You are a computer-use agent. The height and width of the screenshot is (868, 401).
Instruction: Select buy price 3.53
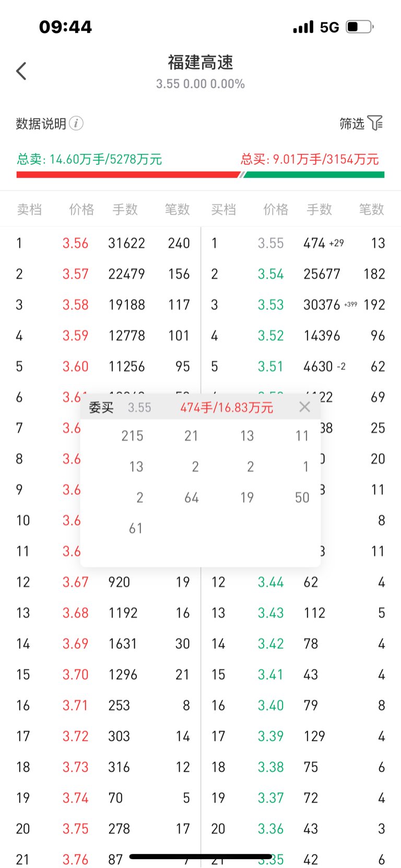(x=271, y=305)
